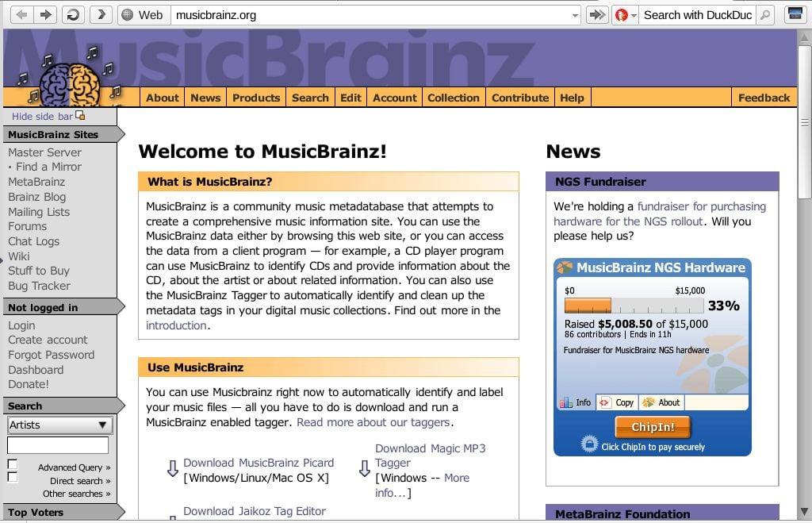This screenshot has height=523, width=812.
Task: Open the address bar history dropdown arrow
Action: tap(575, 16)
